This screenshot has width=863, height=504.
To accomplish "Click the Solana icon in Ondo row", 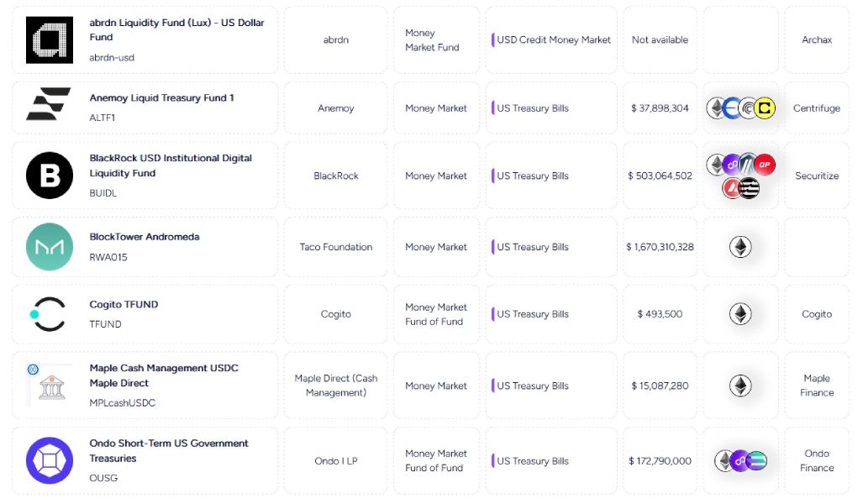I will pos(756,461).
